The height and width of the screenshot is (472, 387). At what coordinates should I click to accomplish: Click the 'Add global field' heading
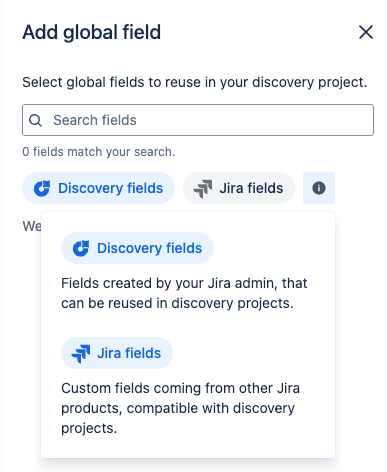[92, 32]
